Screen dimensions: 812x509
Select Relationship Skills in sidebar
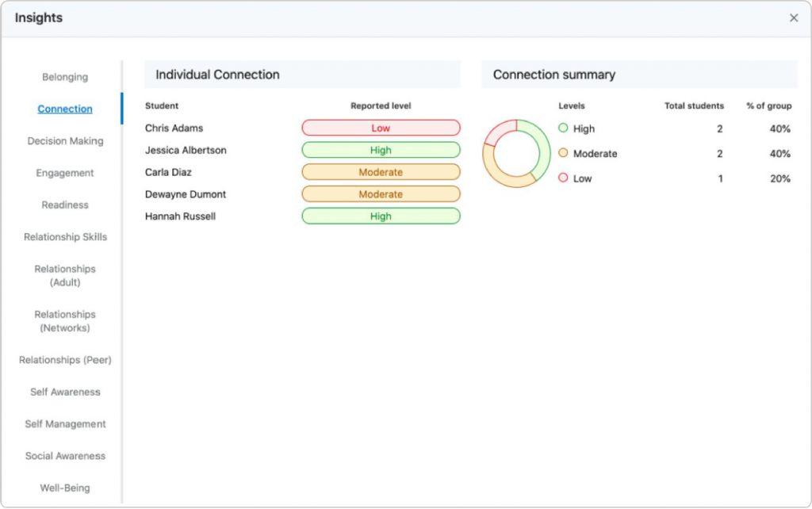pos(65,237)
